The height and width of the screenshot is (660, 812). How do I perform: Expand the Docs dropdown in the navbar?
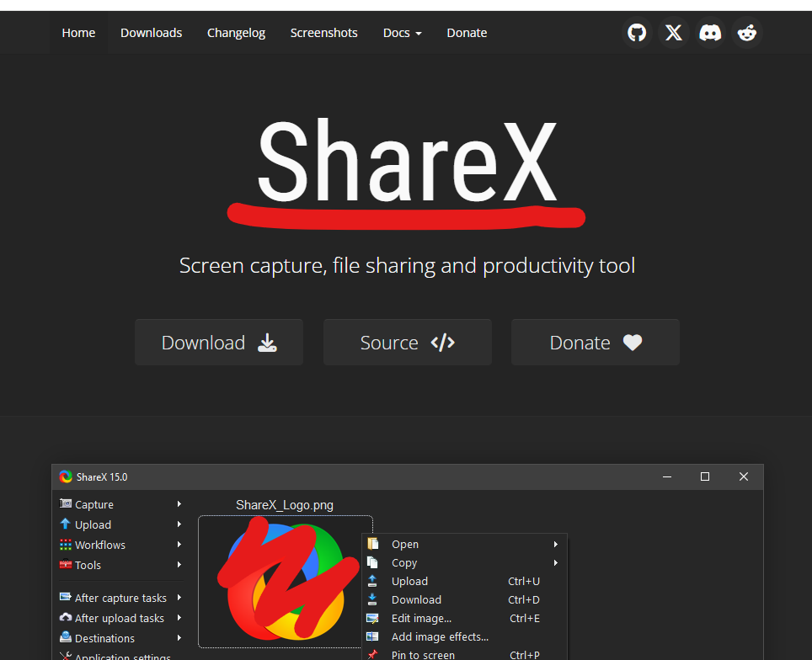(402, 33)
